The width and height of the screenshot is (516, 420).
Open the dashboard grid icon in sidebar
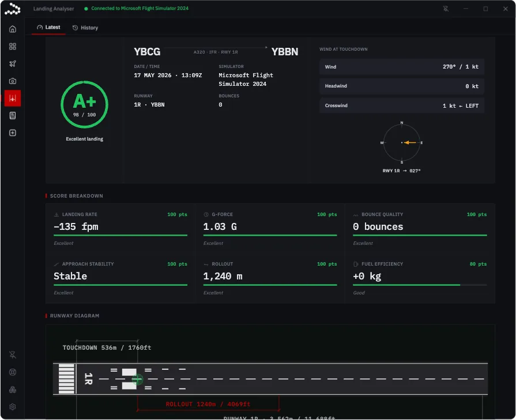tap(13, 46)
